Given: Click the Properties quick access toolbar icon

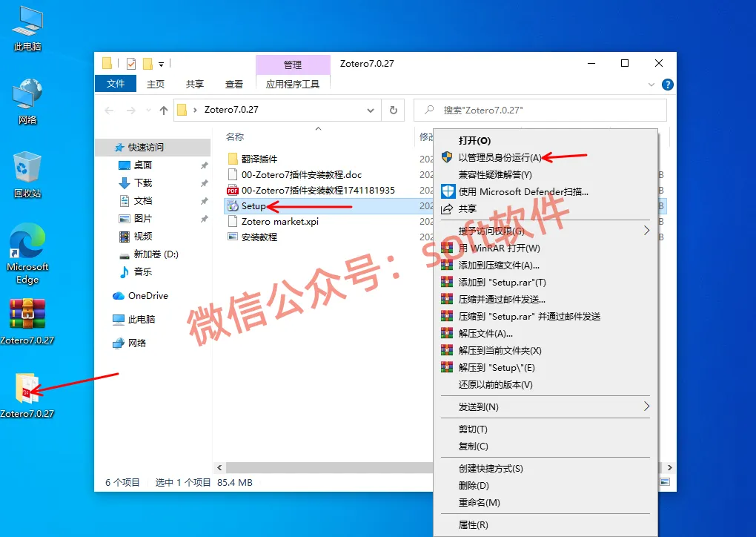Looking at the screenshot, I should pyautogui.click(x=131, y=63).
